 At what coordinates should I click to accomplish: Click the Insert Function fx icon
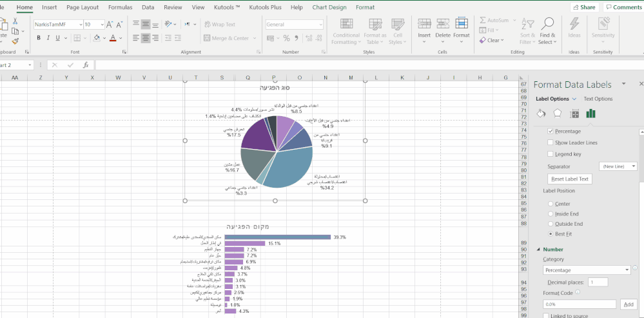click(x=86, y=65)
